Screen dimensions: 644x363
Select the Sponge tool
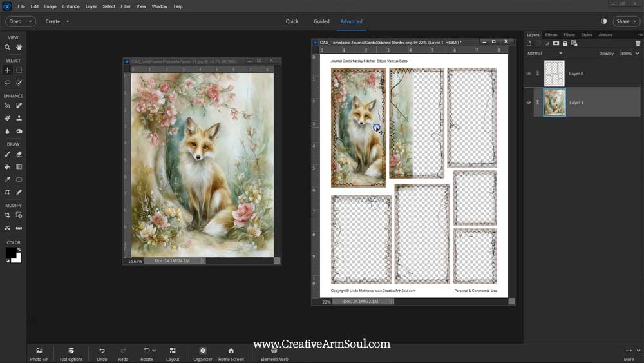click(x=19, y=131)
